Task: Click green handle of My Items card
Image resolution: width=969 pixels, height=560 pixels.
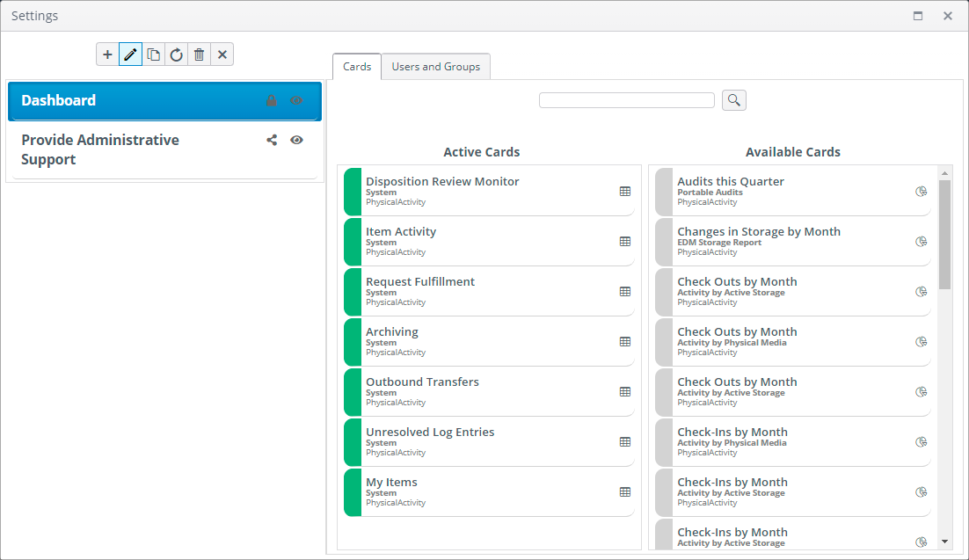Action: click(x=353, y=492)
